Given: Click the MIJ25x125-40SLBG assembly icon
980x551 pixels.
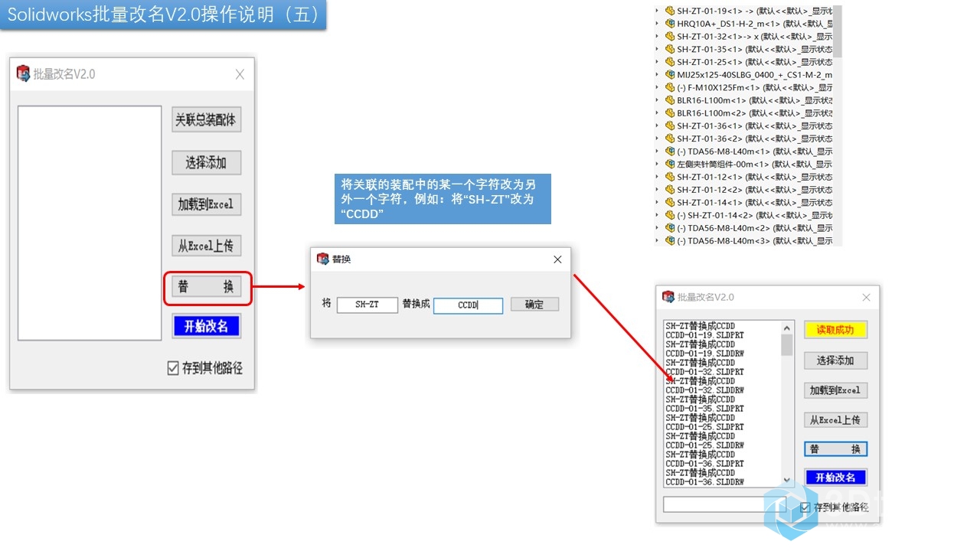Looking at the screenshot, I should coord(670,75).
